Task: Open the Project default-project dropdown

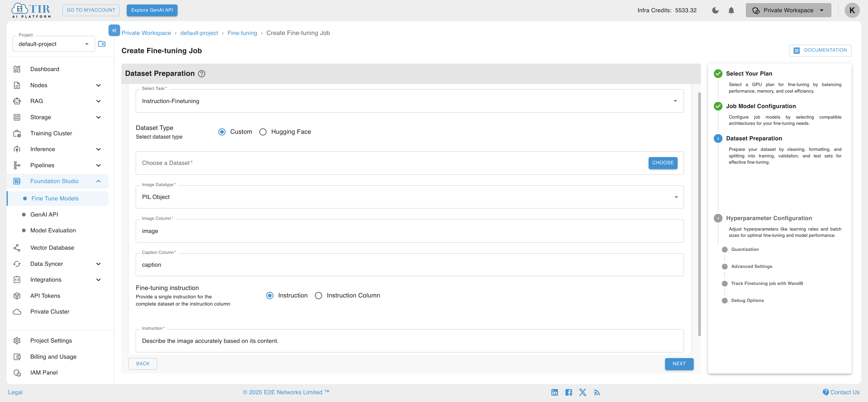Action: pyautogui.click(x=54, y=44)
